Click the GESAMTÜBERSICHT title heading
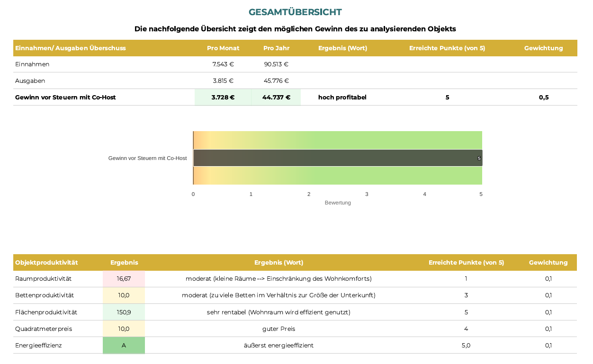The image size is (593, 364). 295,12
